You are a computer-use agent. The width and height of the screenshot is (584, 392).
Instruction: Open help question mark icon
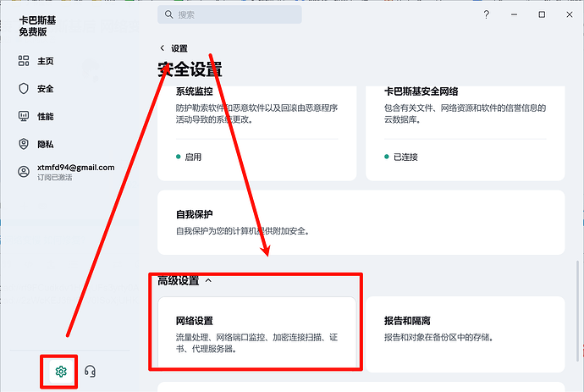(486, 14)
